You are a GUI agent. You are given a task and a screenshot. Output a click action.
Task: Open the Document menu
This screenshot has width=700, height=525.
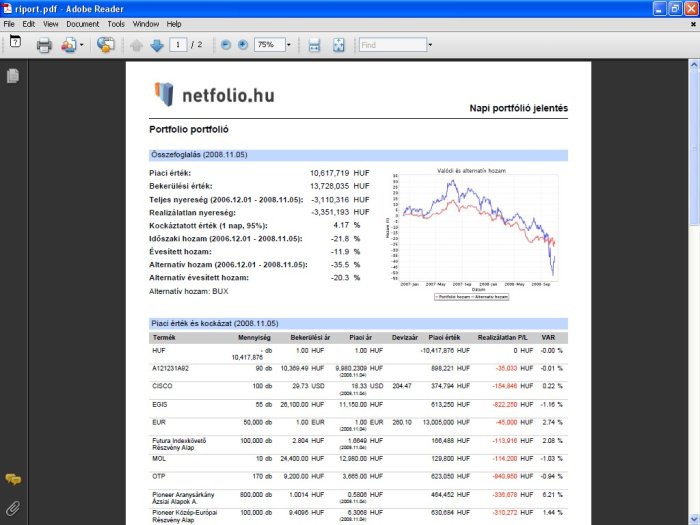click(83, 24)
